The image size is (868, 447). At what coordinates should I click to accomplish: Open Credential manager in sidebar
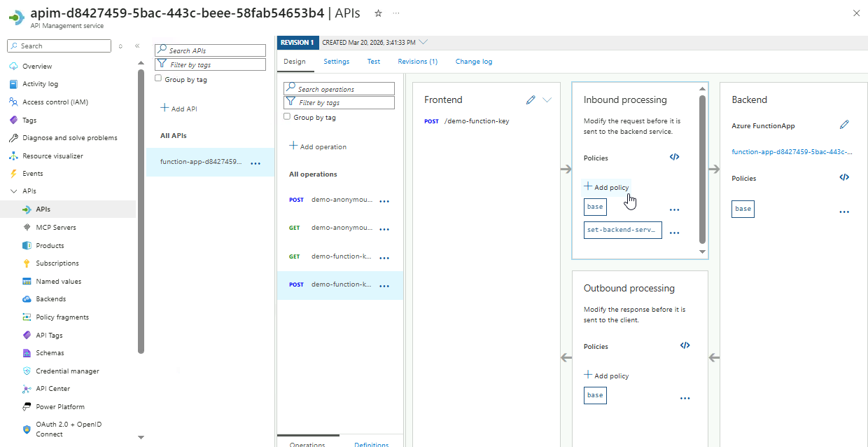[x=67, y=371]
